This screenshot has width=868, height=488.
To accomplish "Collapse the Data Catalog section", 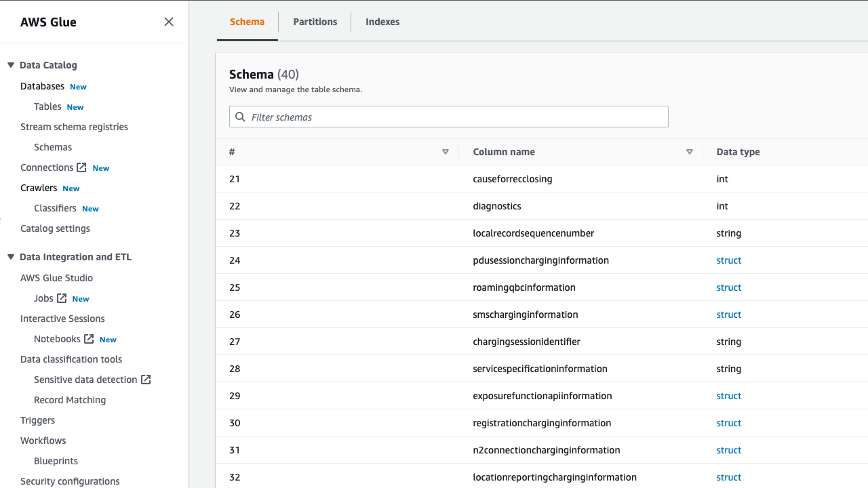I will click(11, 65).
